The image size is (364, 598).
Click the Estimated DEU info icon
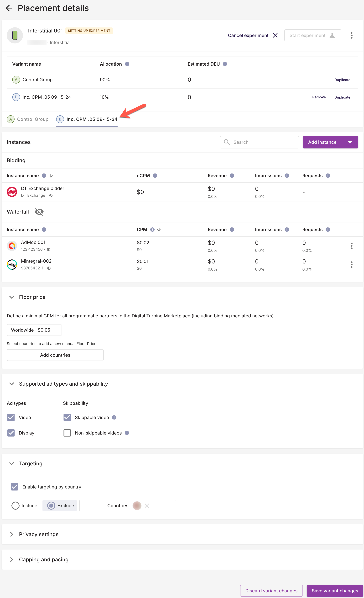click(225, 64)
